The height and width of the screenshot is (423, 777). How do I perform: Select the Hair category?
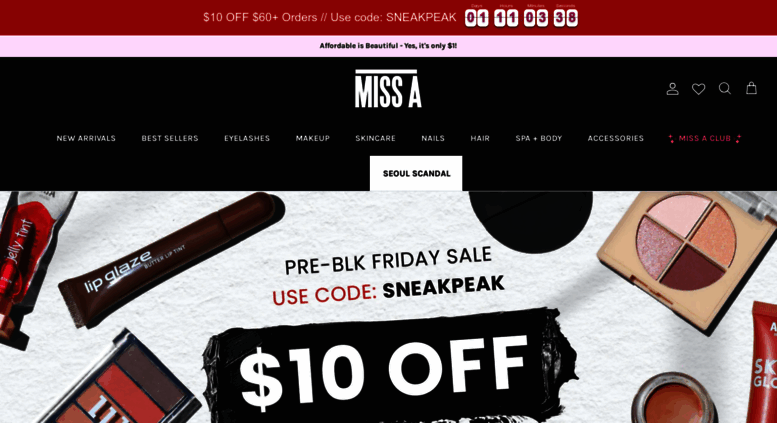[480, 138]
